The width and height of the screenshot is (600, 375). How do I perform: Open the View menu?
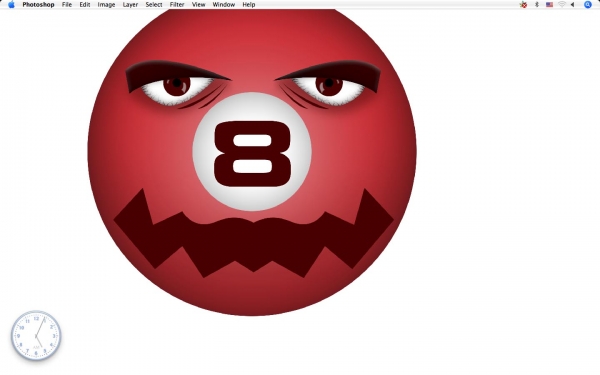(x=199, y=5)
